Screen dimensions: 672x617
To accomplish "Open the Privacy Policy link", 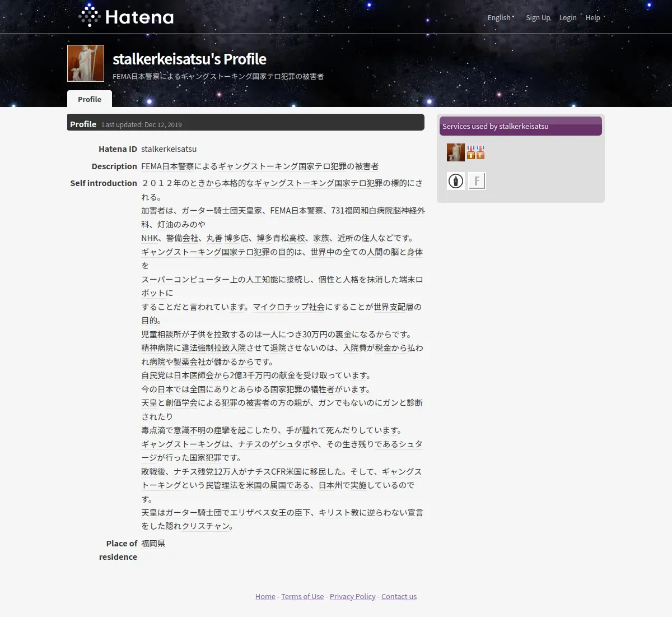I will tap(353, 596).
